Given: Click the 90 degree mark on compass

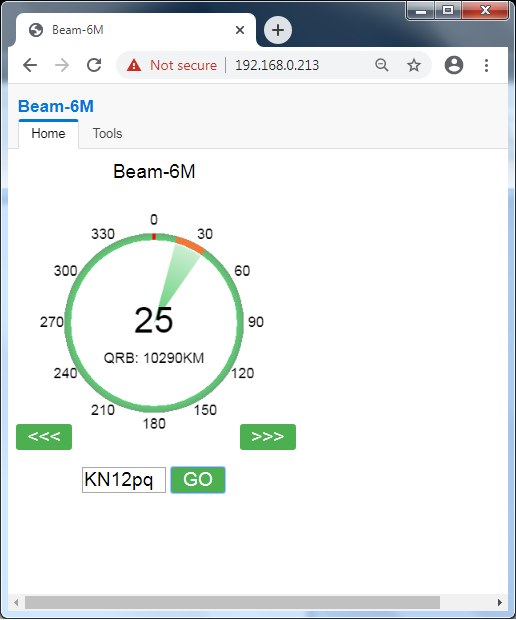Looking at the screenshot, I should pyautogui.click(x=256, y=321).
